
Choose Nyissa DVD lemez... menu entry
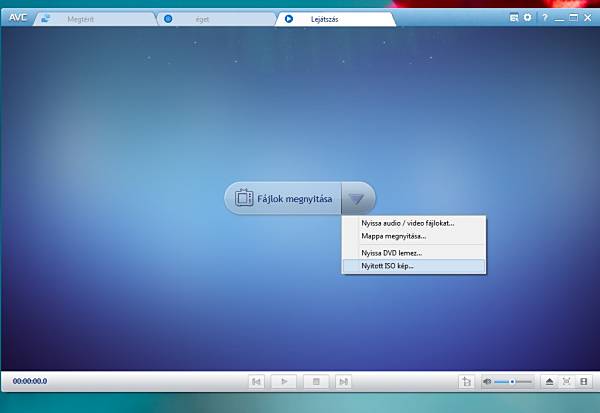(x=414, y=253)
